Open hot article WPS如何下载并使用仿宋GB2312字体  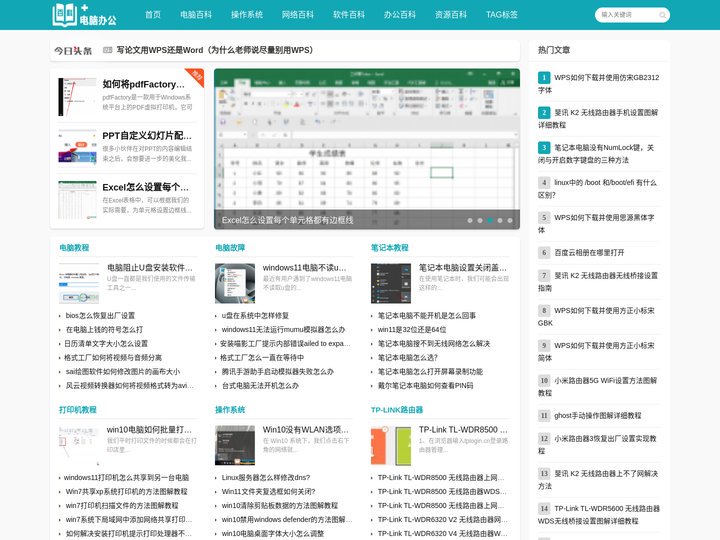[599, 84]
